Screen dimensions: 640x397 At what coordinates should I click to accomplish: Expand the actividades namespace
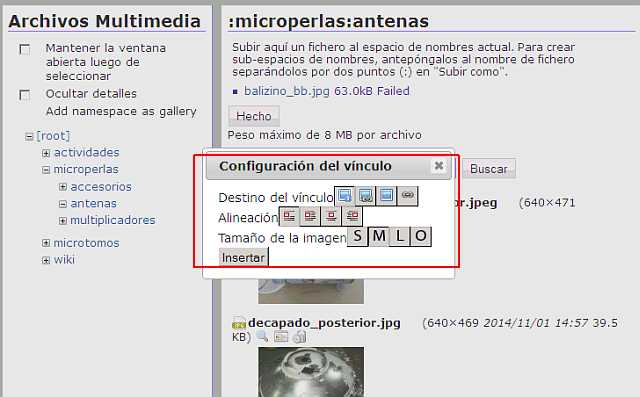46,153
